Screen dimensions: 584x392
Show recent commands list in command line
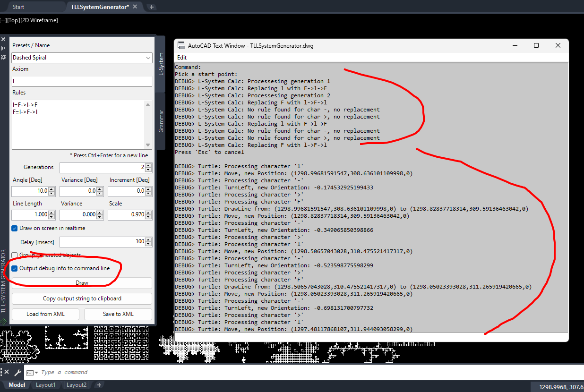click(32, 372)
